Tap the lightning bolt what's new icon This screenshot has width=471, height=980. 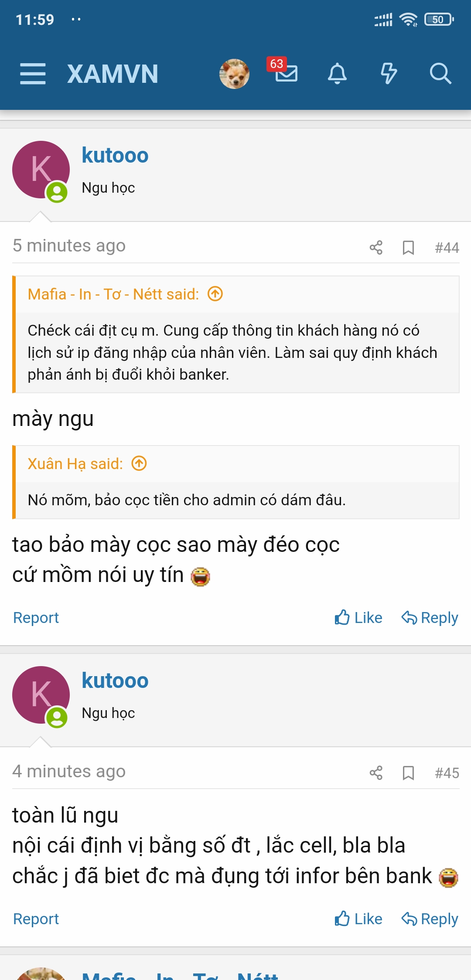pos(389,73)
